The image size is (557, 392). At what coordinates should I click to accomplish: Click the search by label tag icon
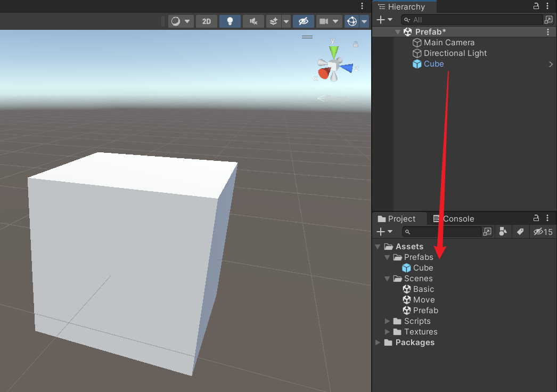521,232
